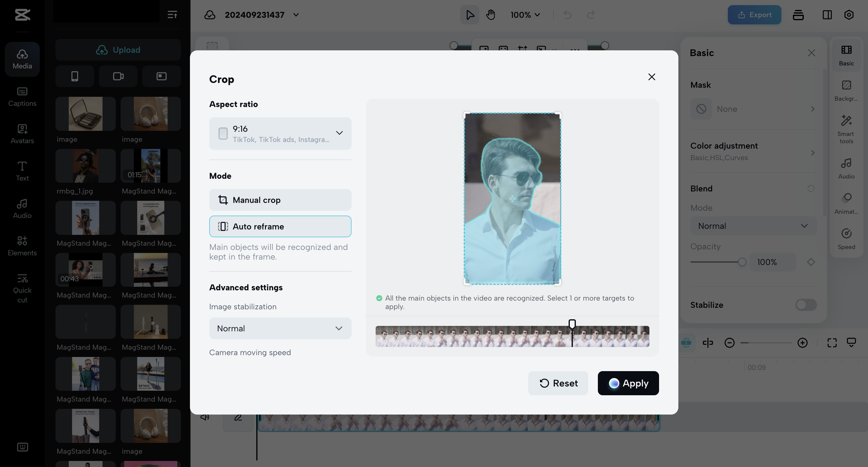Expand the Image stabilization dropdown
Image resolution: width=868 pixels, height=467 pixels.
coord(339,328)
